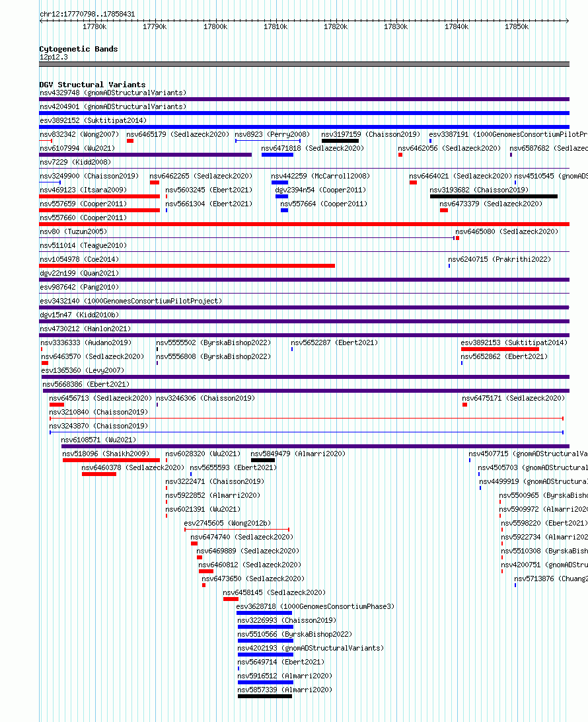Select nsv6473379 Sedlazeck2020 label
The height and width of the screenshot is (722, 588).
pos(491,203)
